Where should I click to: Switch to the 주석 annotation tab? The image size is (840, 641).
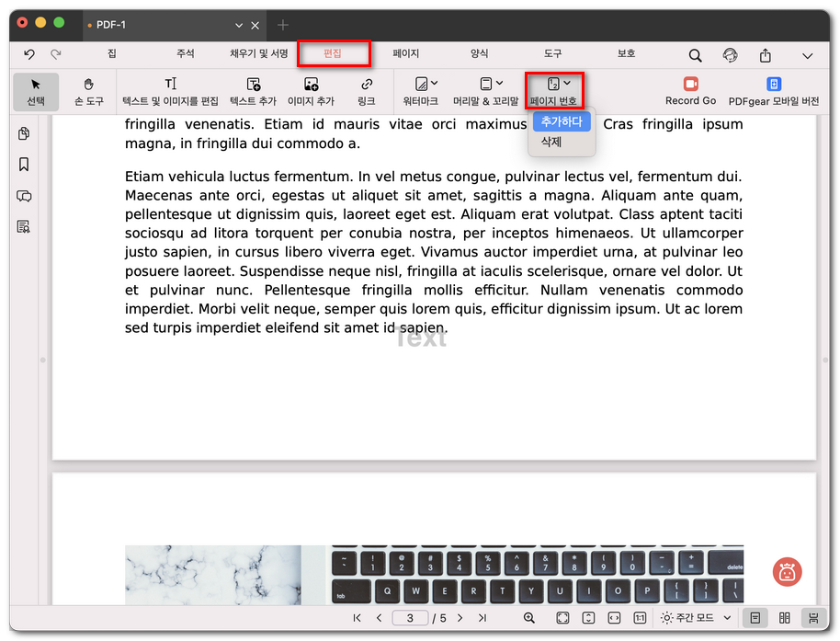pos(186,54)
